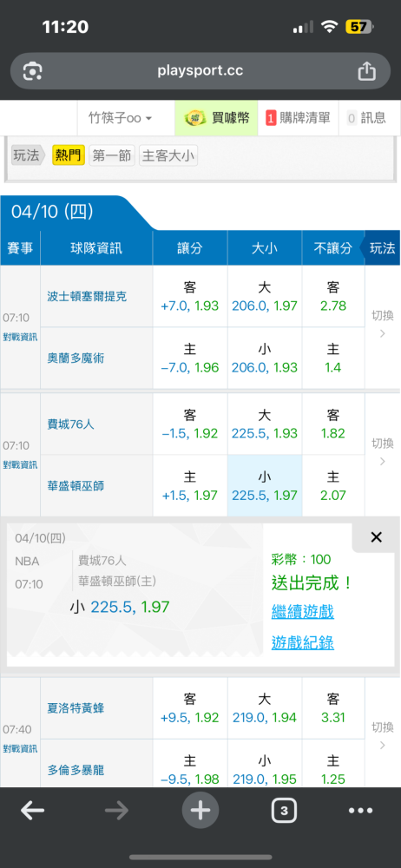Open 對戰資訊 for the Celtics-Magic game

(x=21, y=336)
